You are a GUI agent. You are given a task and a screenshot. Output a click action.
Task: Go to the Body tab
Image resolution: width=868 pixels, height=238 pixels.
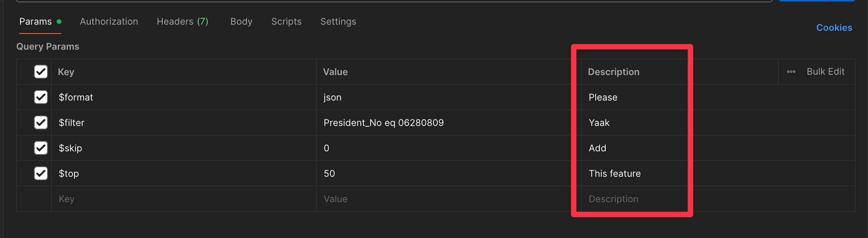click(241, 22)
